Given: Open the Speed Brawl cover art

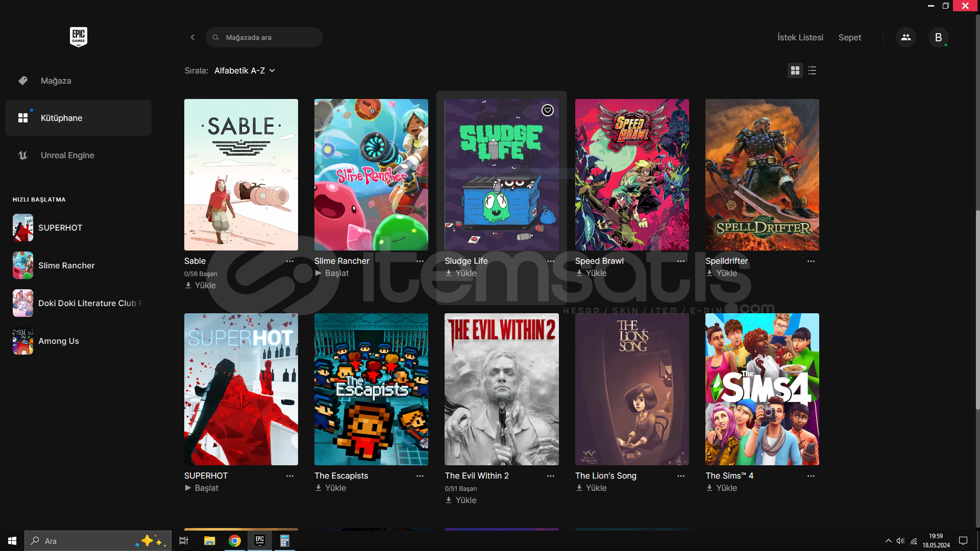Looking at the screenshot, I should [x=632, y=174].
